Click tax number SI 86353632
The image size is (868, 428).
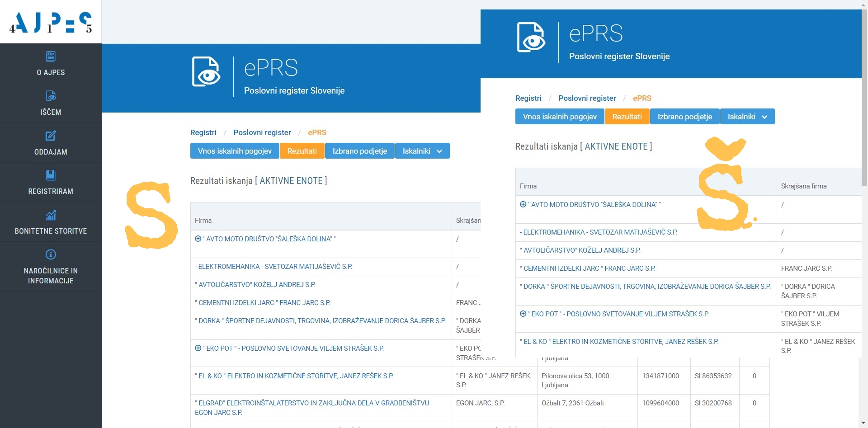713,376
